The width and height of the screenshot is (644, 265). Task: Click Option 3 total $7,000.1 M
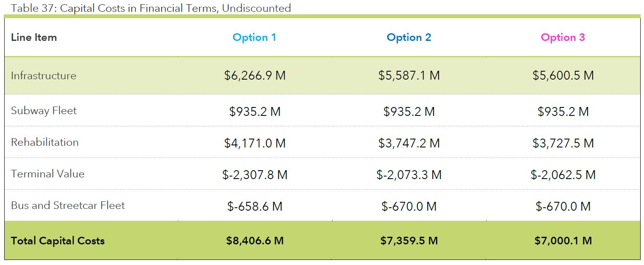[x=563, y=241]
